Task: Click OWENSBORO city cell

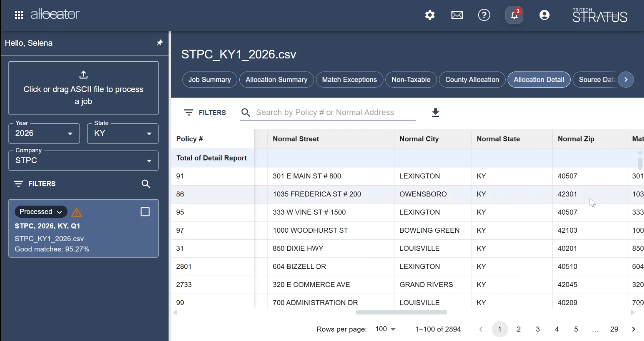Action: point(433,194)
